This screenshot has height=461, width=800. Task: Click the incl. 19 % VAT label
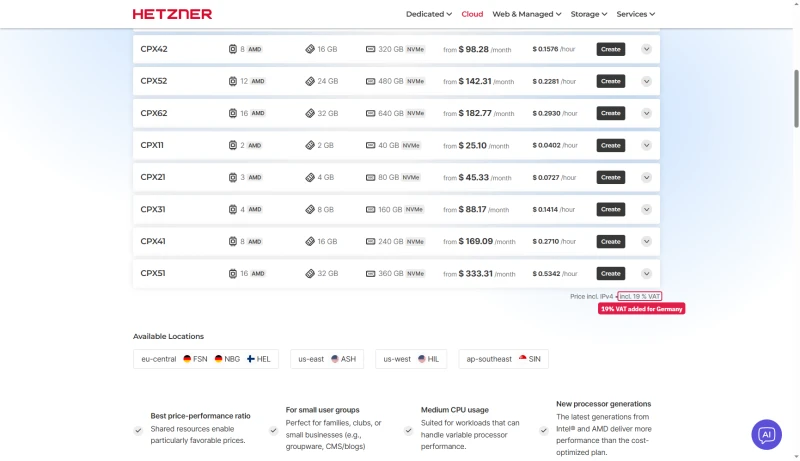click(639, 296)
